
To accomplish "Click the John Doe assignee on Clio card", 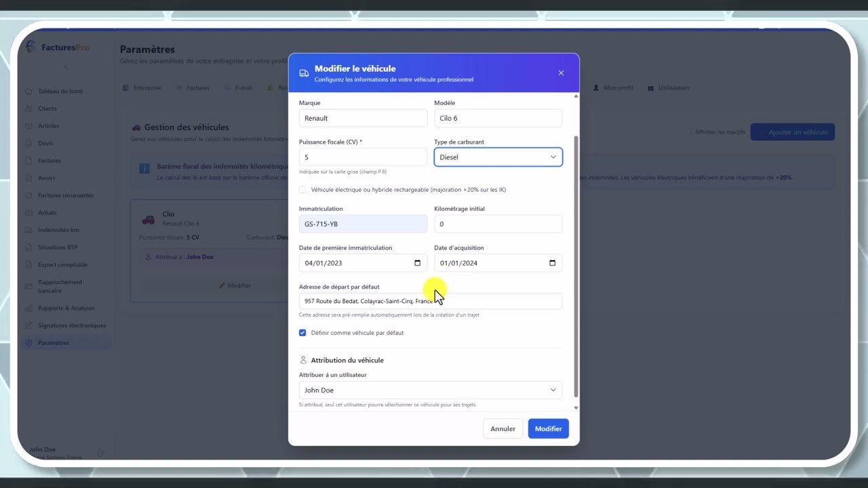I will click(200, 258).
